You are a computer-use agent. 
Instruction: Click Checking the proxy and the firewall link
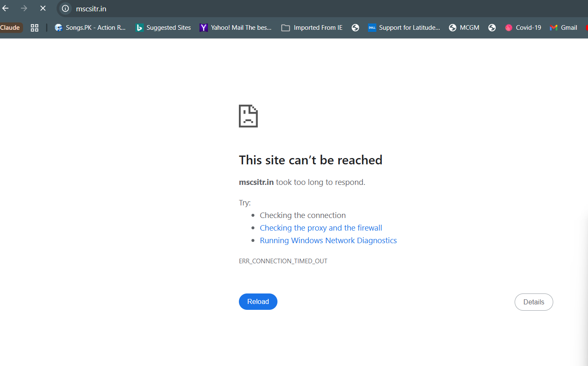coord(321,228)
